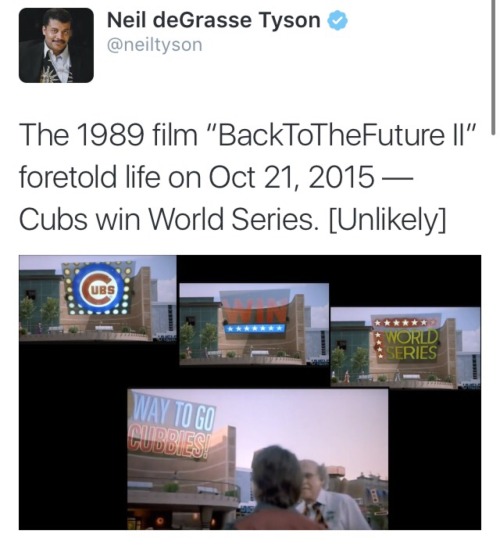
Task: Click the gold WORLD SERIES lettering
Action: click(411, 344)
